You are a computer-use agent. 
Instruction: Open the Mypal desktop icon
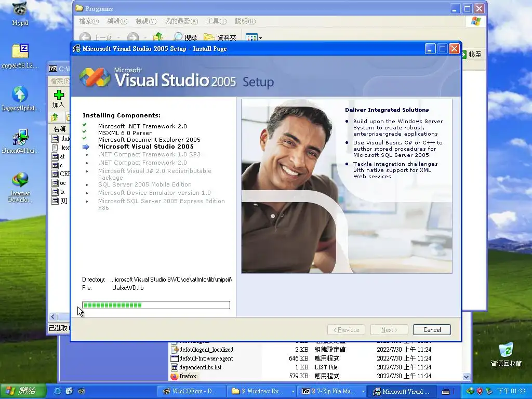click(20, 14)
